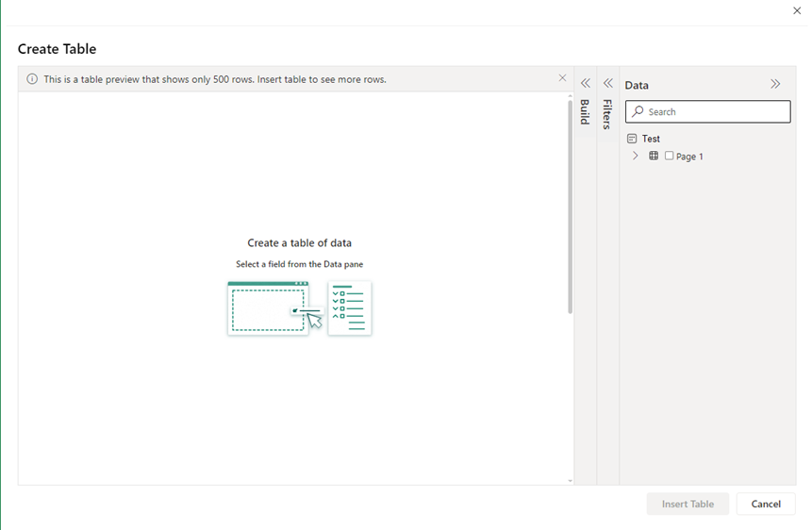
Task: Expand the Build pane chevron
Action: (x=585, y=83)
